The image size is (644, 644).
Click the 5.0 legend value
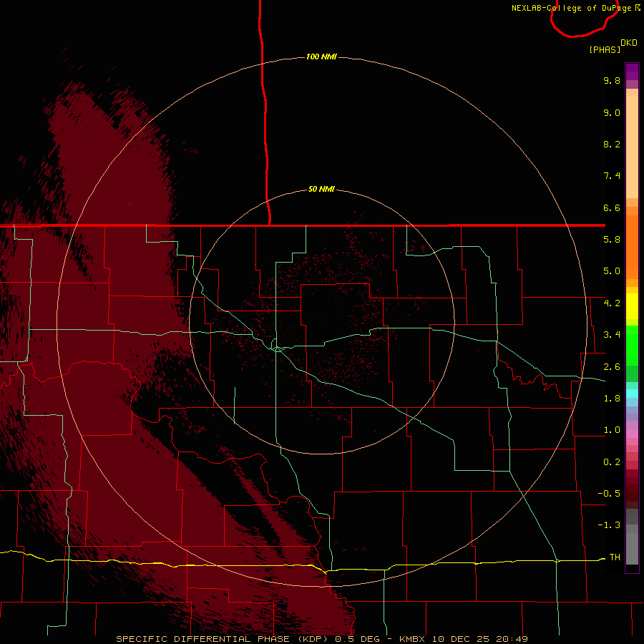[x=612, y=271]
